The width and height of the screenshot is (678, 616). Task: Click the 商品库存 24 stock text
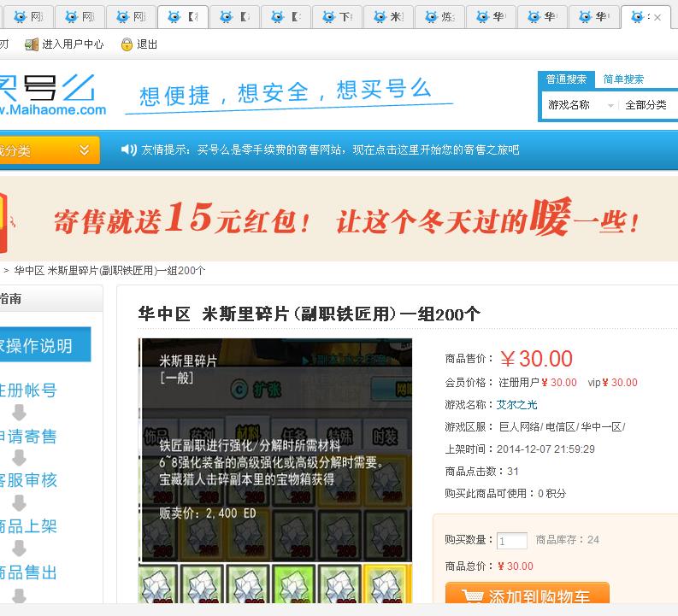point(568,540)
